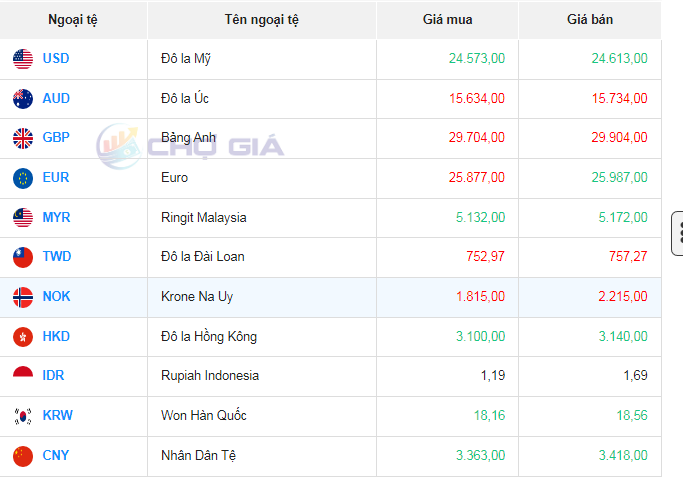Click the China flag icon

point(23,456)
